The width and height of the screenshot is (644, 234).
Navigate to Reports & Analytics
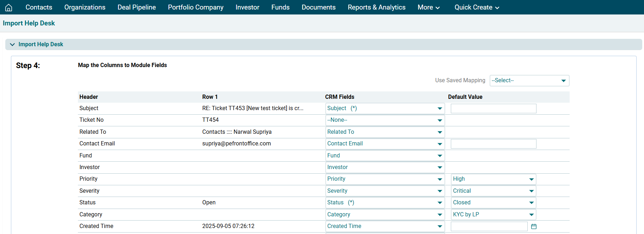pyautogui.click(x=376, y=7)
